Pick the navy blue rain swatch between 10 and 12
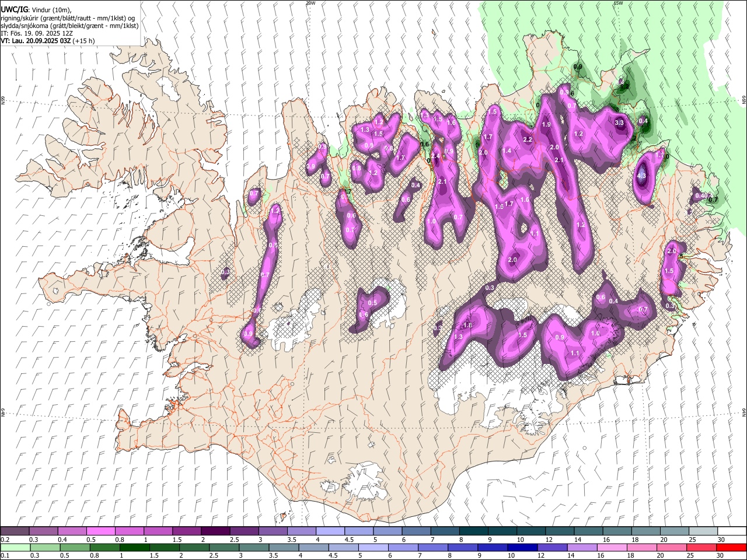 point(522,548)
